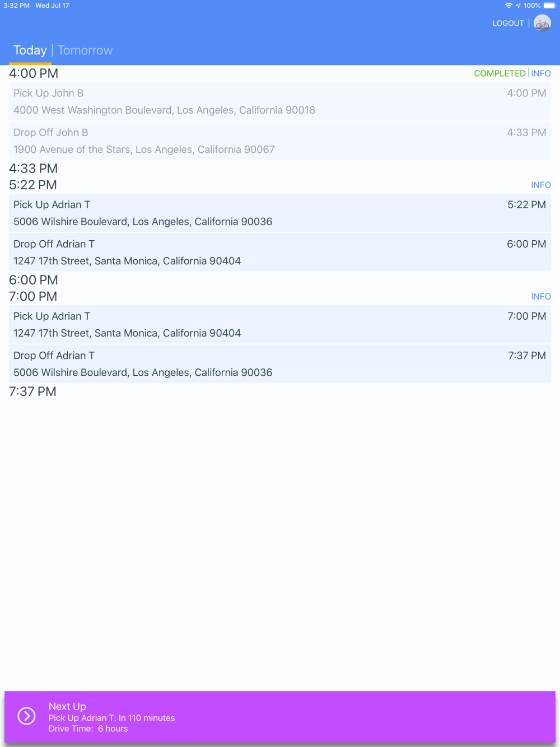The height and width of the screenshot is (747, 560).
Task: Select the Drop Off John B row
Action: pos(279,141)
